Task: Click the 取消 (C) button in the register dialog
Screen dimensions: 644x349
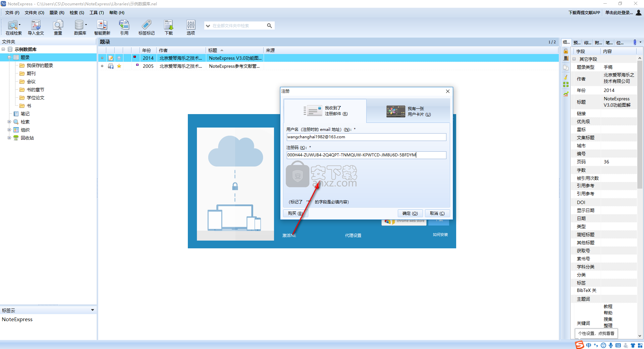Action: click(x=437, y=213)
